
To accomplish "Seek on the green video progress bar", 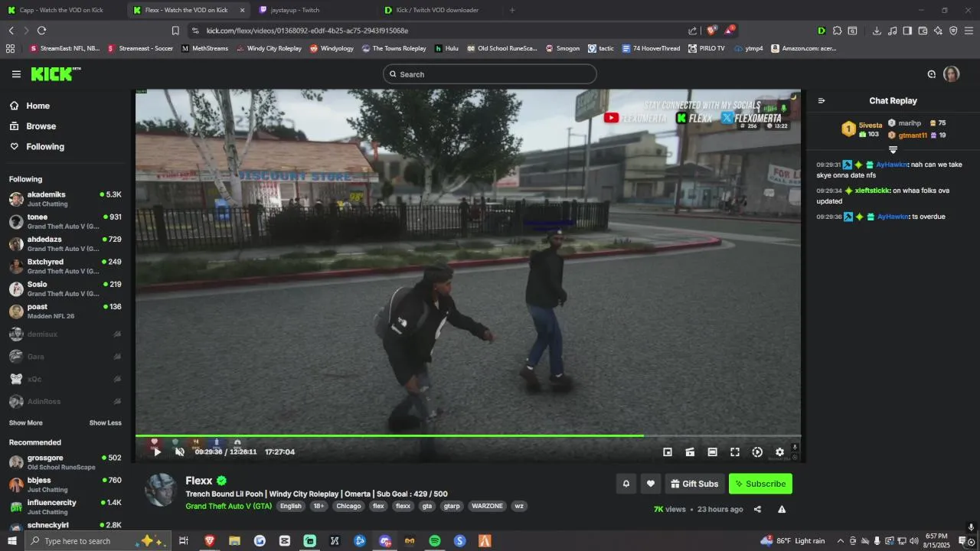I will pyautogui.click(x=468, y=435).
